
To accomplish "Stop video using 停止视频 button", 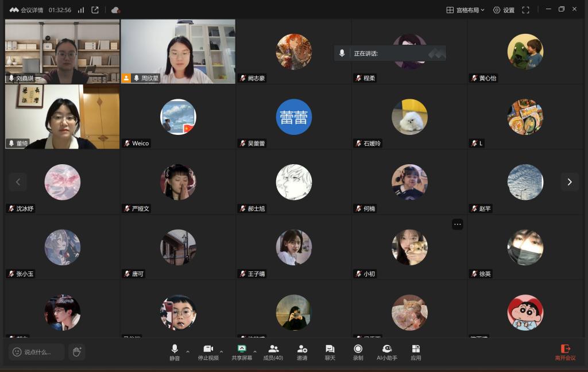I will tap(208, 352).
